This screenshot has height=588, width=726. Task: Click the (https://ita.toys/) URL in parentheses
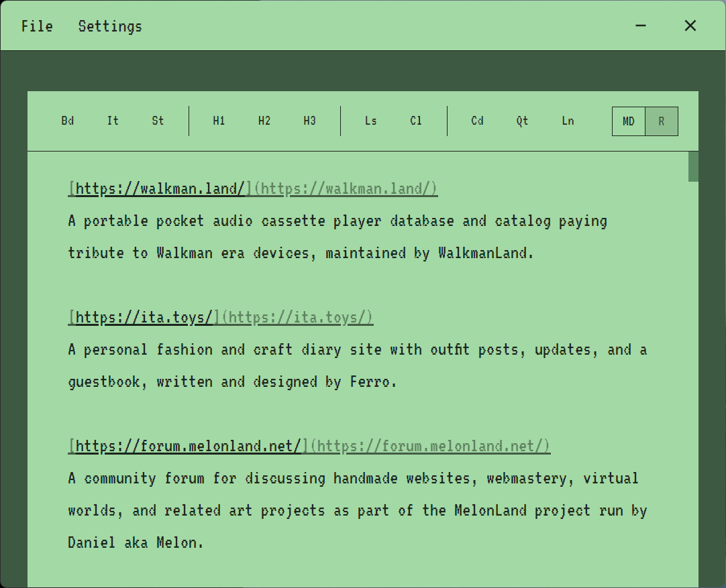[x=297, y=317]
